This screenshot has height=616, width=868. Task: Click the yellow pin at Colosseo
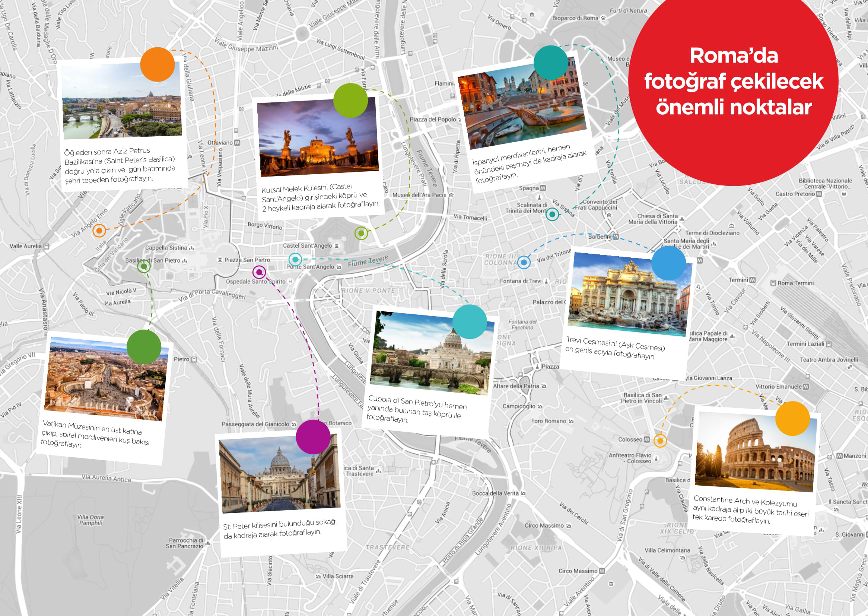660,441
